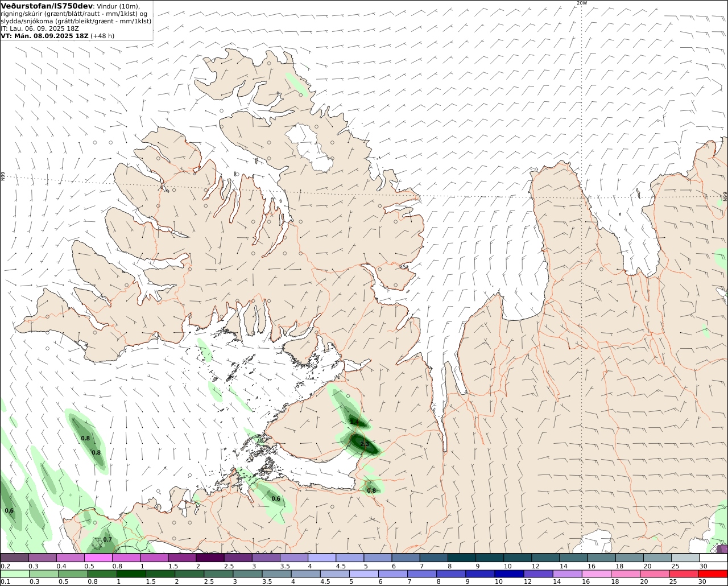
Task: Click the 2.3 precipitation value on the map
Action: click(365, 444)
